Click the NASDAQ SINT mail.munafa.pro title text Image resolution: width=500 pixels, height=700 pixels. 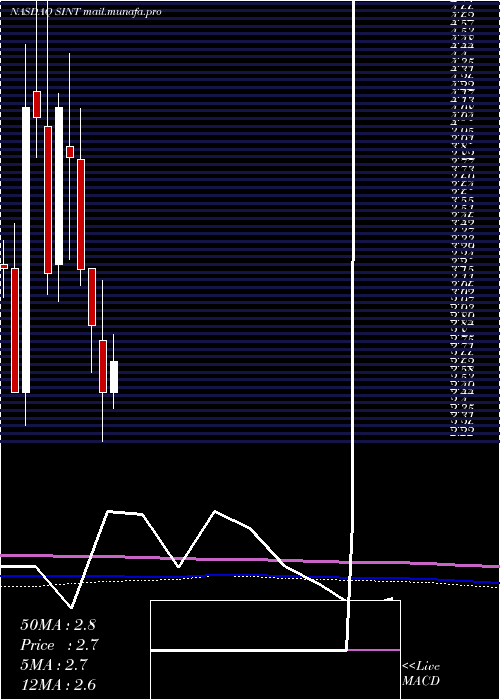86,12
